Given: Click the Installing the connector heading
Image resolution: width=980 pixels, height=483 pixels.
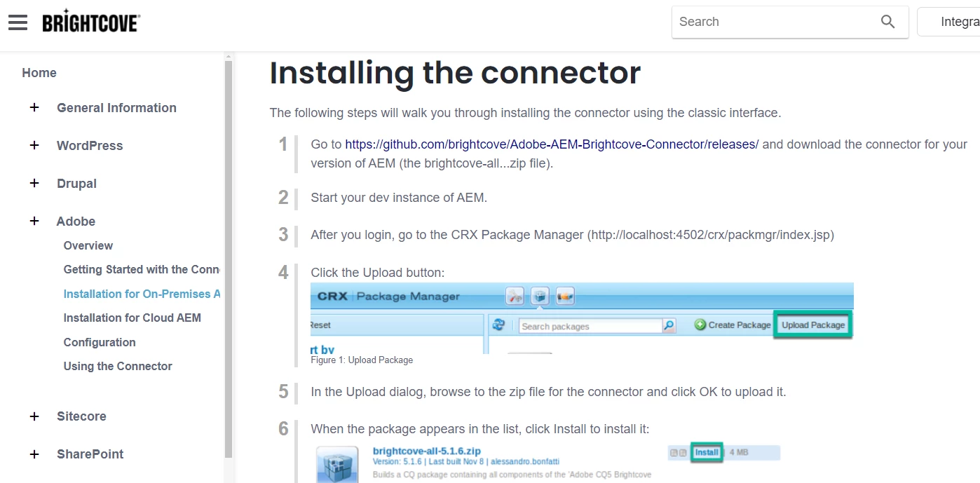Looking at the screenshot, I should pyautogui.click(x=455, y=73).
